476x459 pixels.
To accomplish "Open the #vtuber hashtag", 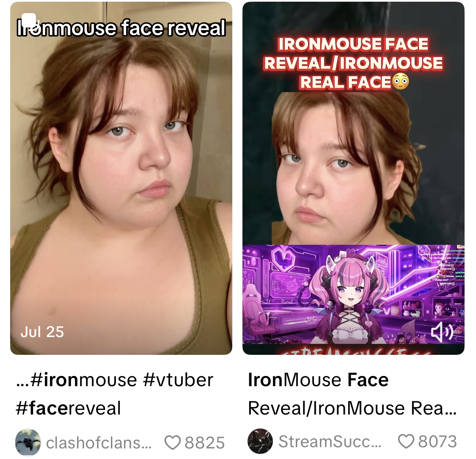I will tap(178, 380).
